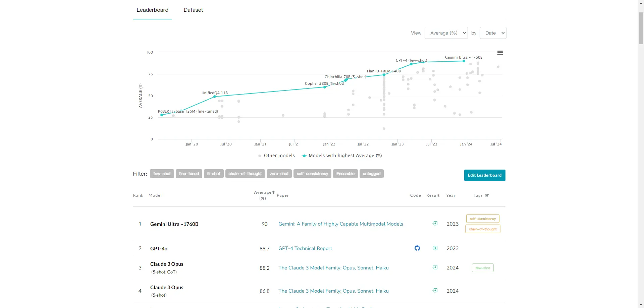
Task: Click the Edit Leaderboard button
Action: tap(485, 175)
